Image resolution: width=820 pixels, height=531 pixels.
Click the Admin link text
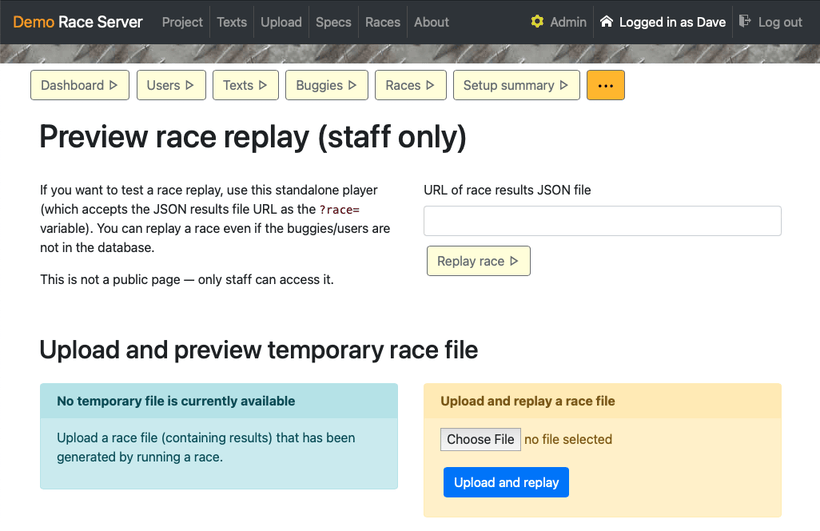(x=568, y=22)
